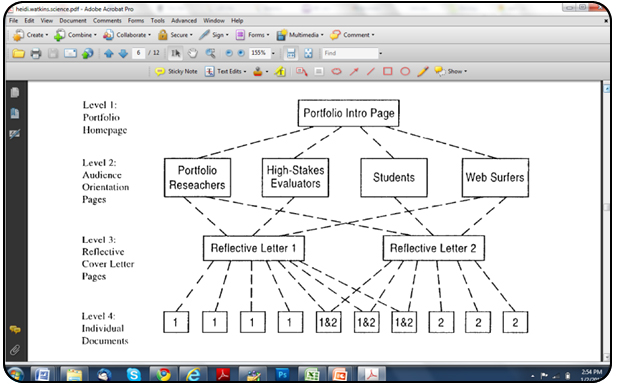Image resolution: width=618 pixels, height=387 pixels.
Task: Choose the Marquee Zoom tool
Action: pyautogui.click(x=210, y=53)
